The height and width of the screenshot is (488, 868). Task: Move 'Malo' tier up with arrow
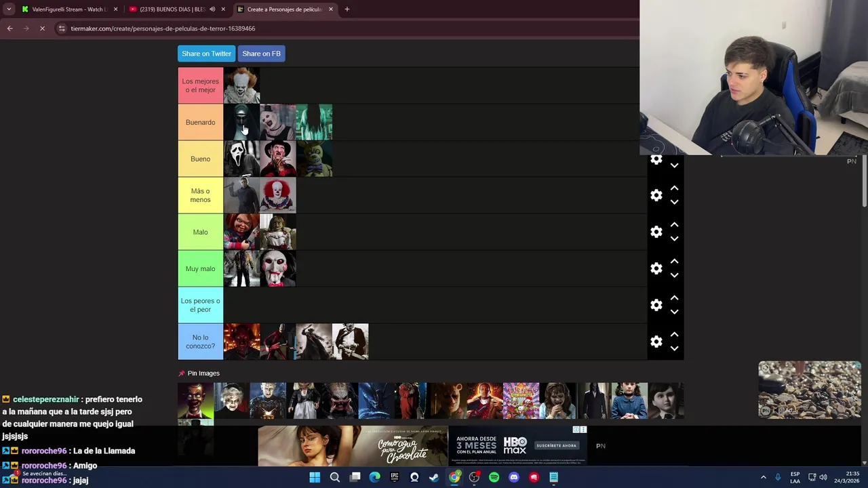pyautogui.click(x=674, y=225)
